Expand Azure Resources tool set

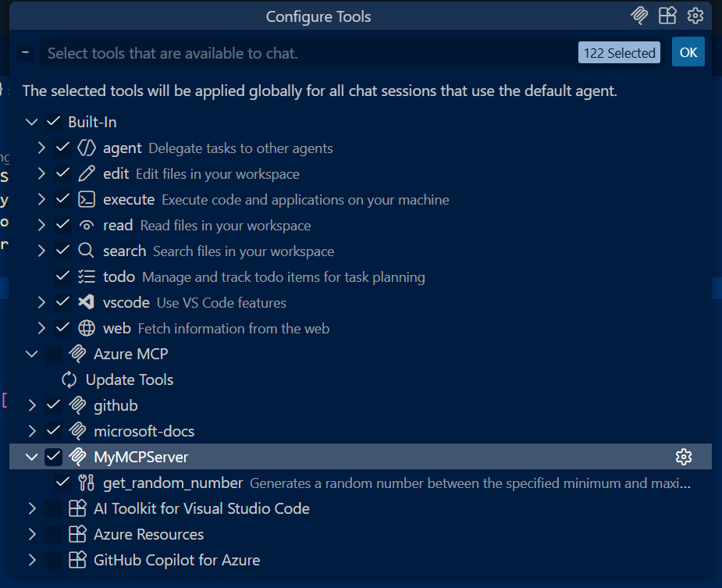31,534
